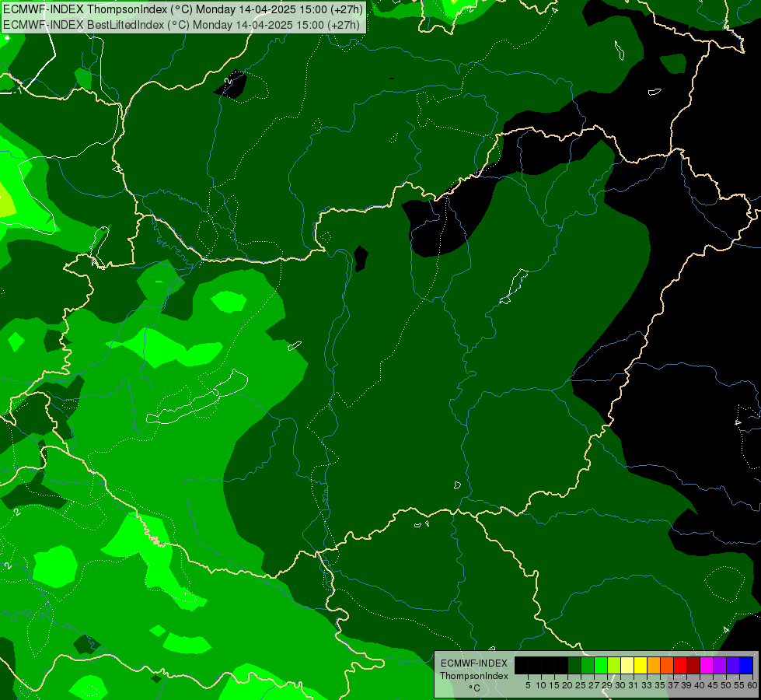The height and width of the screenshot is (700, 761).
Task: Select the dark green 20-25 legend swatch
Action: click(x=574, y=665)
